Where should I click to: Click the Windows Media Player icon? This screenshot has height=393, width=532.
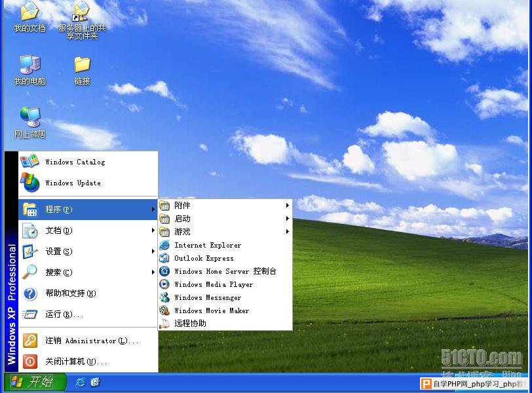164,284
